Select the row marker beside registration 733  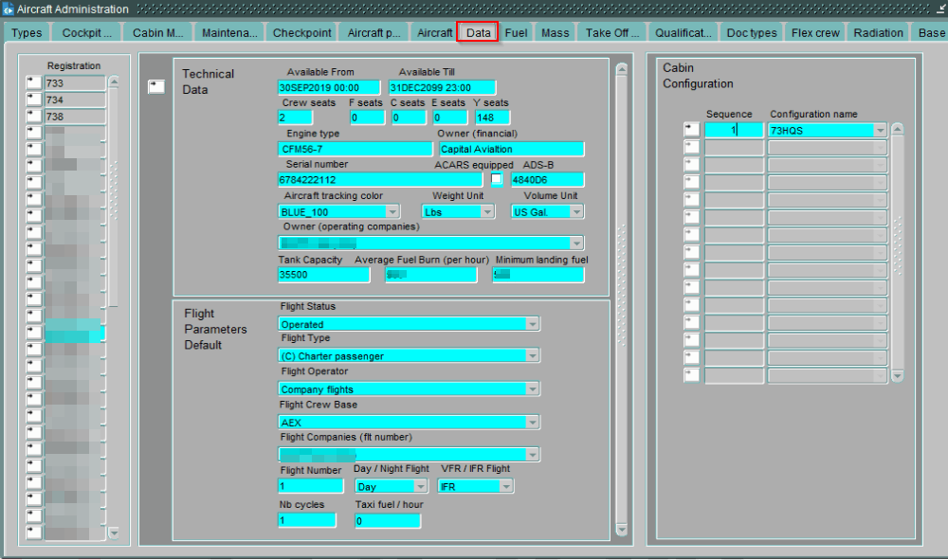(34, 82)
